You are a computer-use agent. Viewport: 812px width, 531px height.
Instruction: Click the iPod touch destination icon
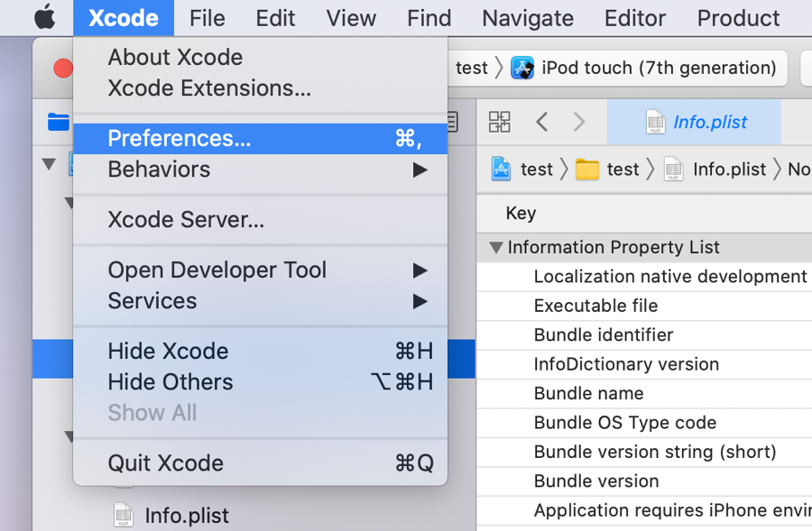click(522, 68)
